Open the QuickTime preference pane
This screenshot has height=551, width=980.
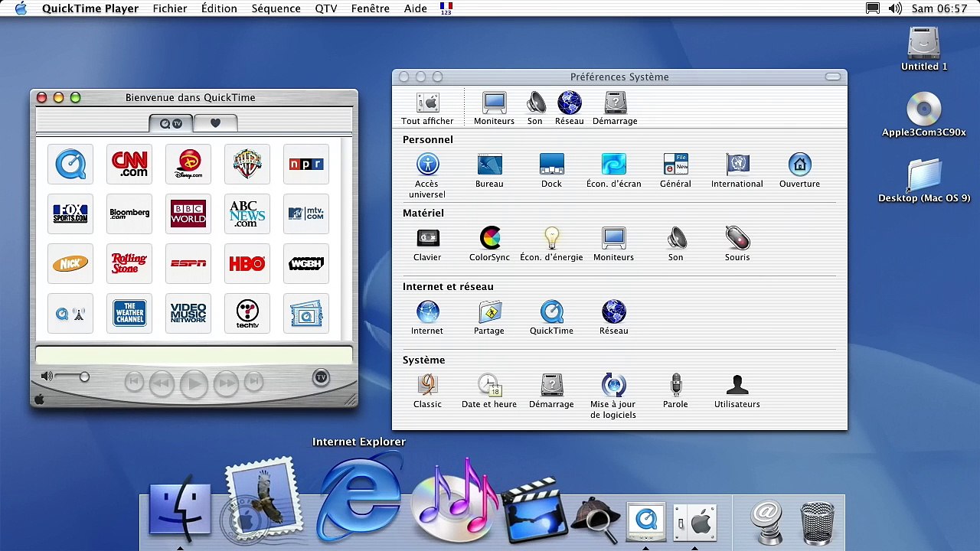(x=551, y=317)
